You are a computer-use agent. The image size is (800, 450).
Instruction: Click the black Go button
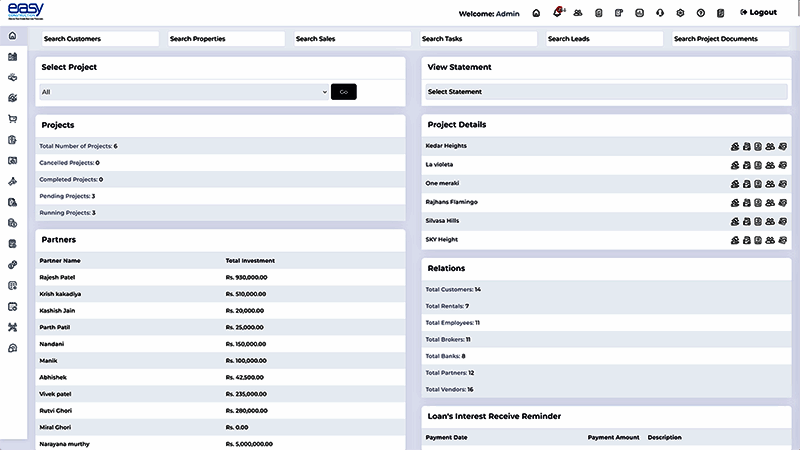pos(344,92)
